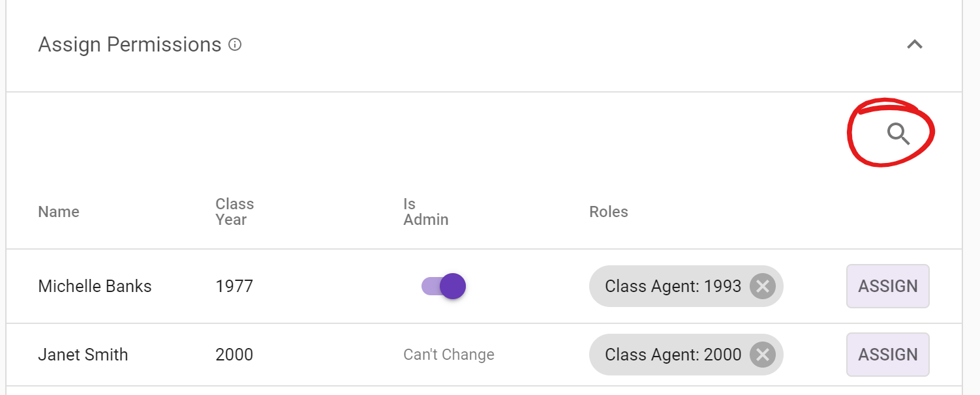Click the Assign Permissions heading
The height and width of the screenshot is (395, 980).
130,45
